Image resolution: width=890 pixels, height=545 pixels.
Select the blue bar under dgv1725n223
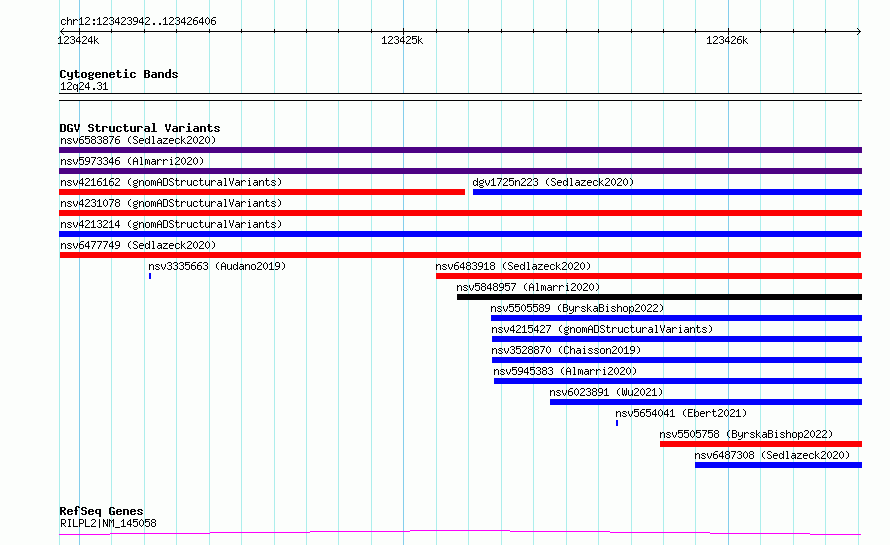click(667, 192)
